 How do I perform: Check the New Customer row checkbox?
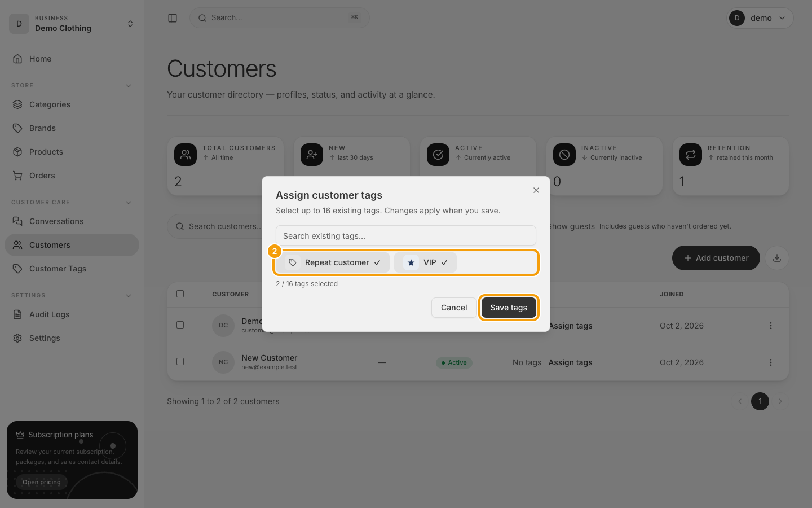pyautogui.click(x=180, y=361)
